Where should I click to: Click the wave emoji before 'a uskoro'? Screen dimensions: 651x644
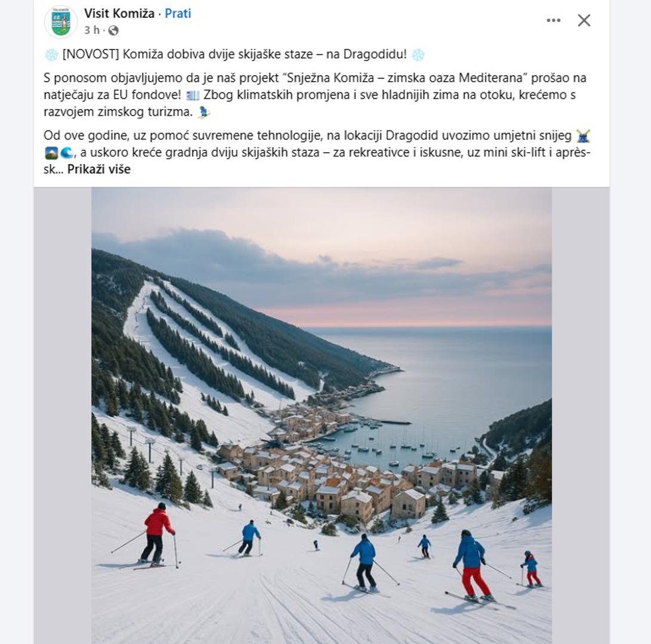(x=67, y=153)
